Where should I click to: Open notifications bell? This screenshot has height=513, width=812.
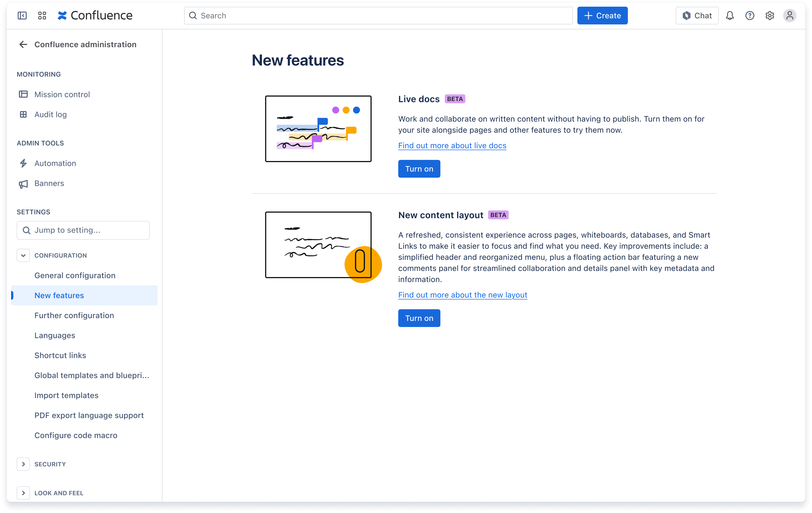coord(729,16)
